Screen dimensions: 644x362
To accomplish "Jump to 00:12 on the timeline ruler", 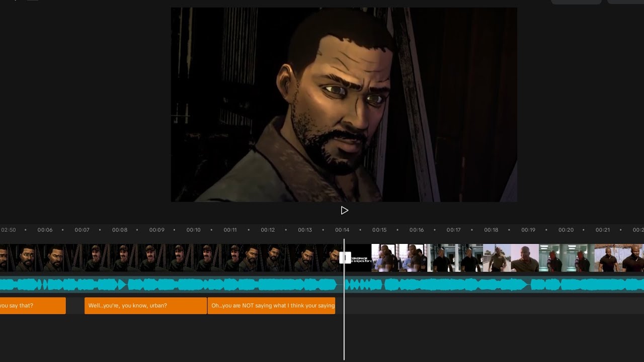I will tap(268, 230).
